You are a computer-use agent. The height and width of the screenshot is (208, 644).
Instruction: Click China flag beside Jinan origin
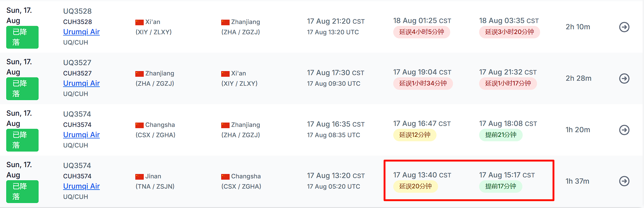click(x=139, y=177)
